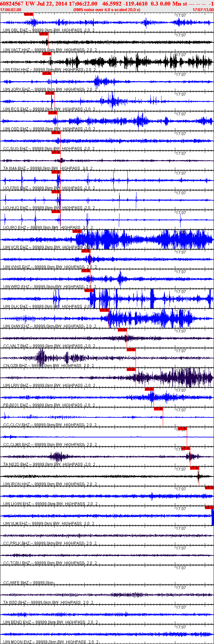This screenshot has width=214, height=644.
Task: Click the RMS noise scaling text
Action: coord(107,10)
